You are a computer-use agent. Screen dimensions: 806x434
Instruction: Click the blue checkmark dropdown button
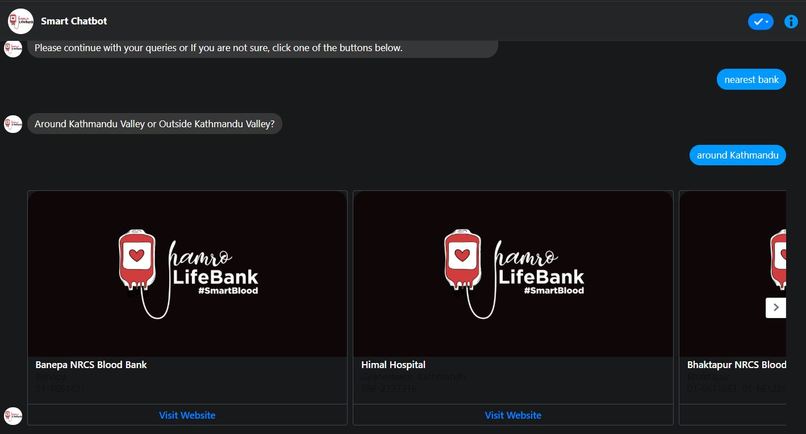point(760,22)
